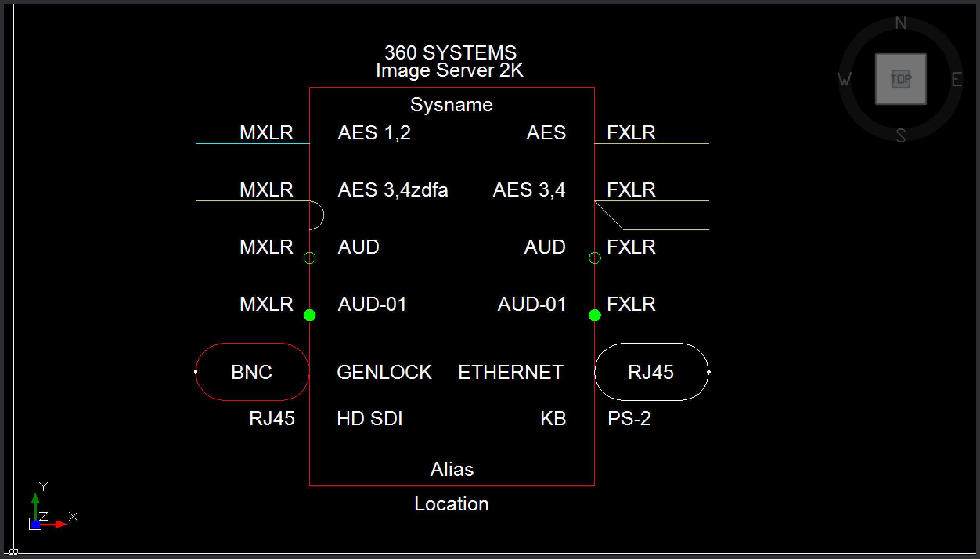Screen dimensions: 980x559
Task: Click the 'AES 3,4zdfa' port label
Action: click(x=393, y=190)
